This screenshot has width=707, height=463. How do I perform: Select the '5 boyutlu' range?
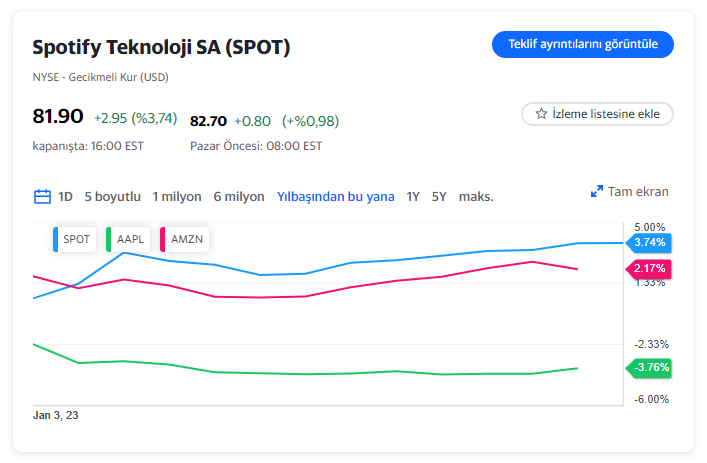pos(113,197)
